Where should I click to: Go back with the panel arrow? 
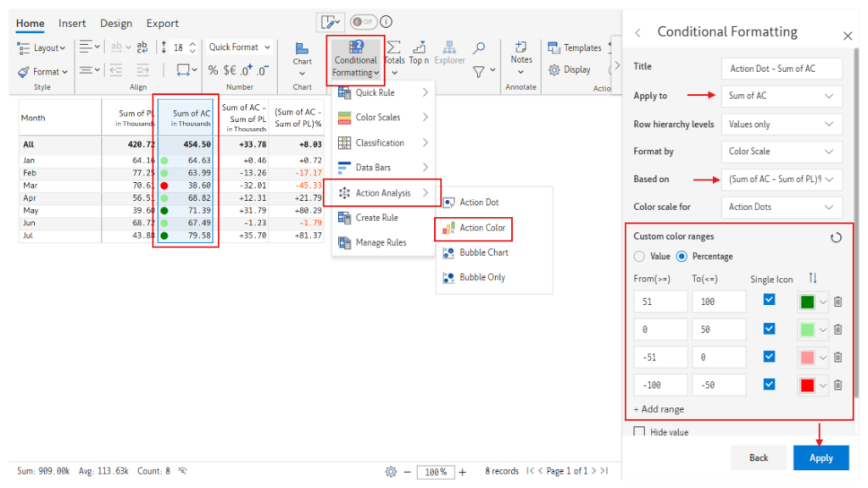pyautogui.click(x=638, y=33)
